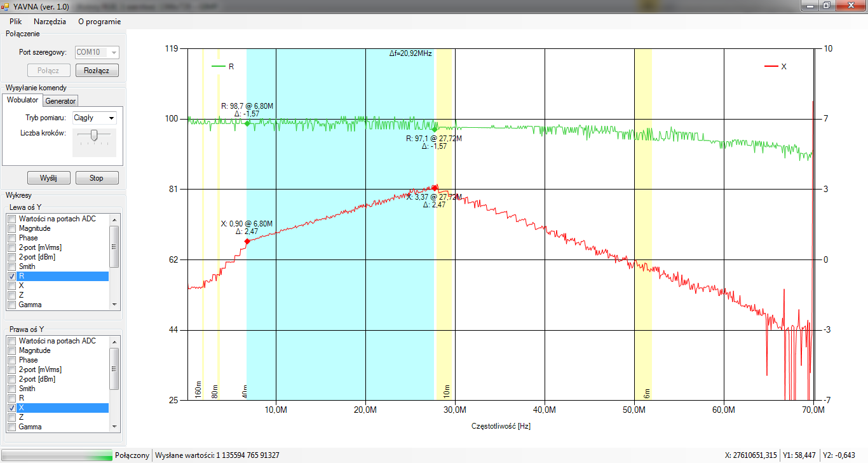This screenshot has width=868, height=463.
Task: Click the YAVNA app icon in title bar
Action: click(6, 6)
